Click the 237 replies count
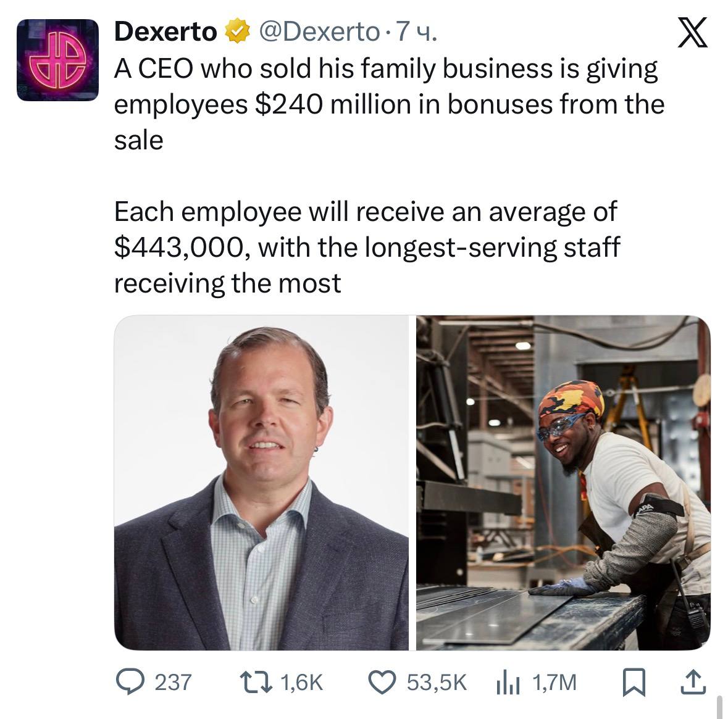The height and width of the screenshot is (719, 728). pyautogui.click(x=173, y=683)
